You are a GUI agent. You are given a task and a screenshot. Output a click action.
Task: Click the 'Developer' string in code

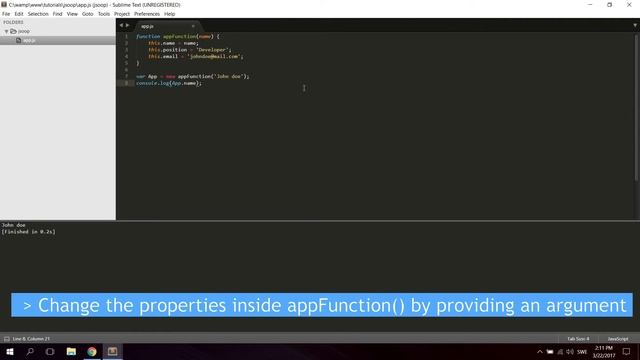click(212, 50)
